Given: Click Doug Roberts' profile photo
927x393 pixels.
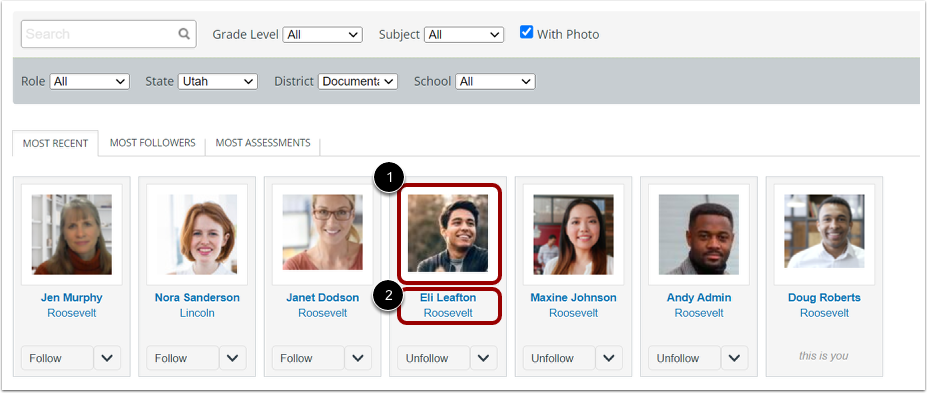Looking at the screenshot, I should click(824, 231).
